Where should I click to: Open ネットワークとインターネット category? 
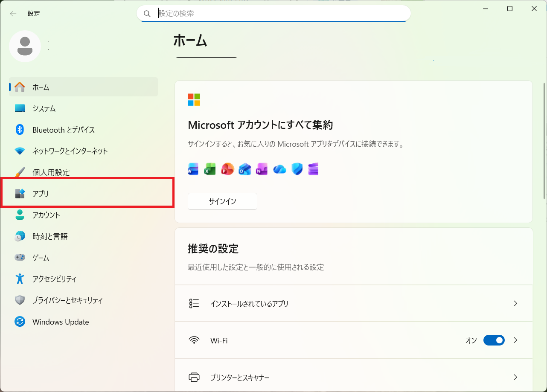[84, 151]
